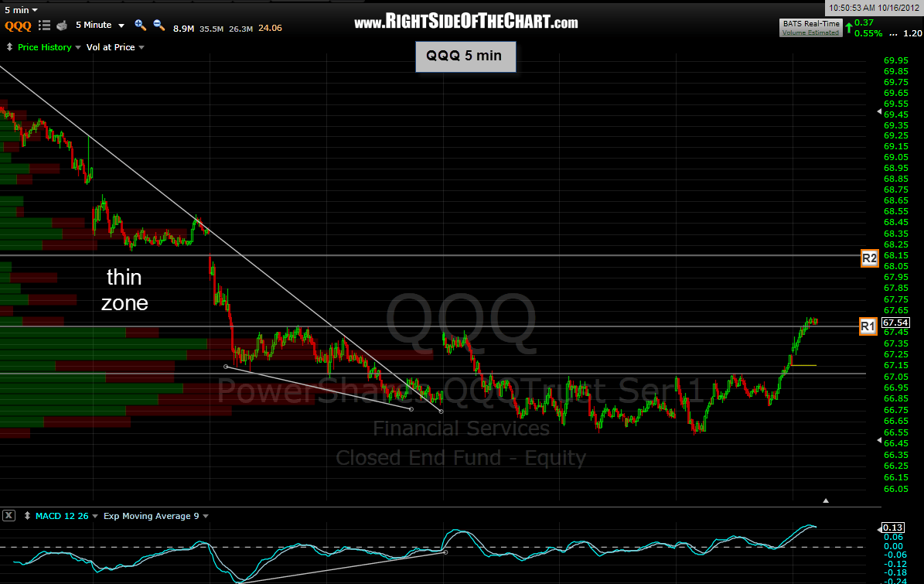Image resolution: width=924 pixels, height=584 pixels.
Task: Select the Exp Moving Average 9 label
Action: click(x=152, y=516)
